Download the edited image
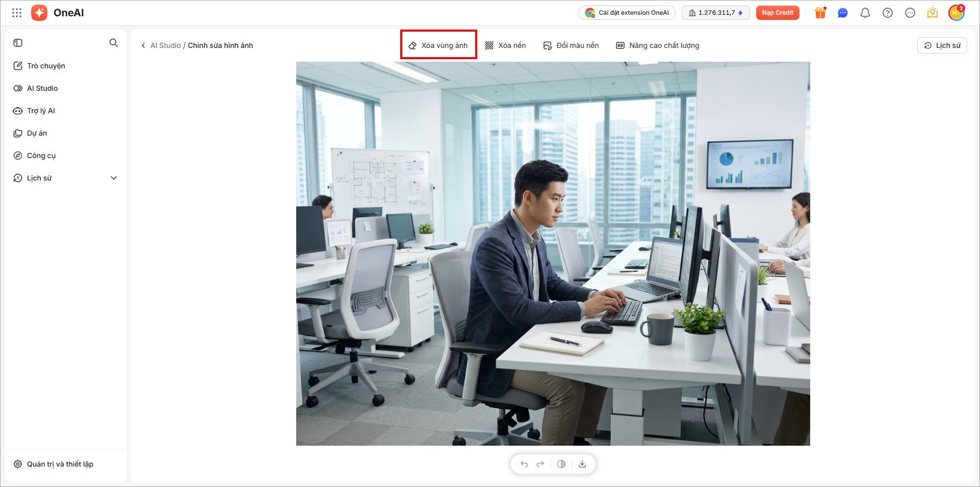 click(582, 464)
